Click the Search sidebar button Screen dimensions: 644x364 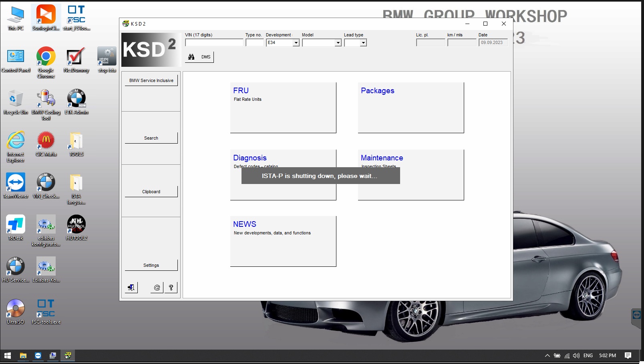coord(151,138)
